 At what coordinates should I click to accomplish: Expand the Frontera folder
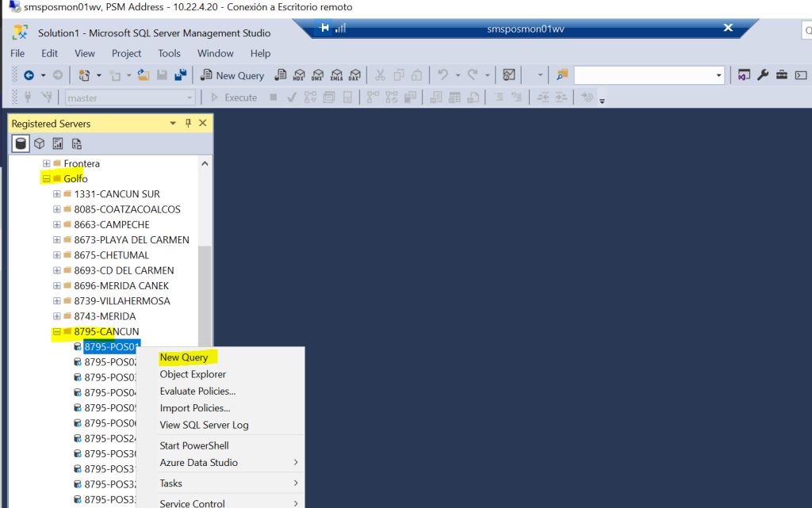click(47, 163)
